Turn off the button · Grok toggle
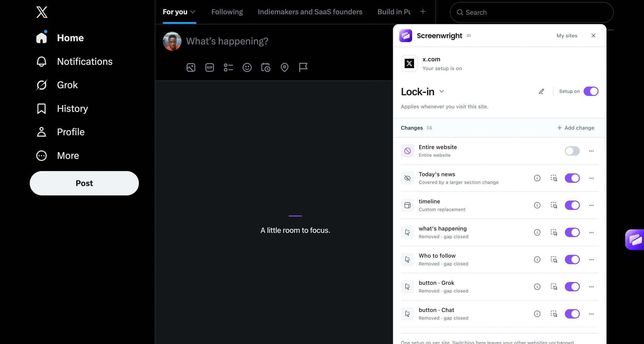This screenshot has height=344, width=644. click(572, 287)
